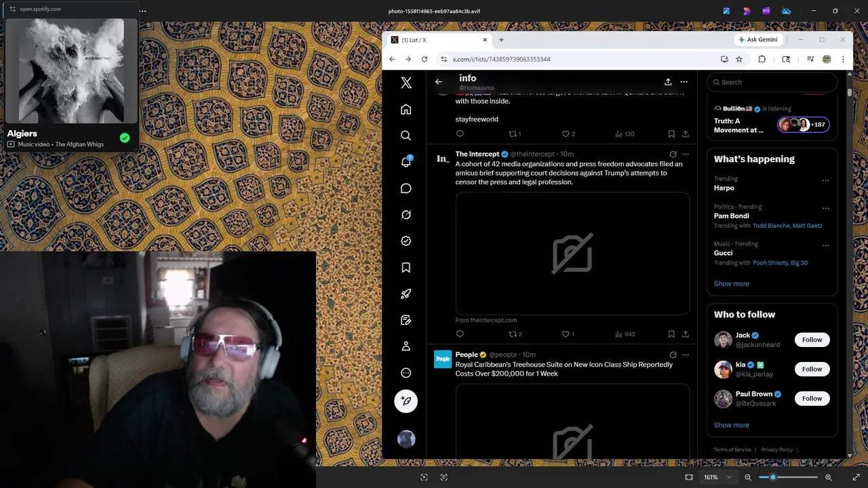Screen dimensions: 868x488
Task: Follow Jack @jackunheard
Action: pos(812,340)
